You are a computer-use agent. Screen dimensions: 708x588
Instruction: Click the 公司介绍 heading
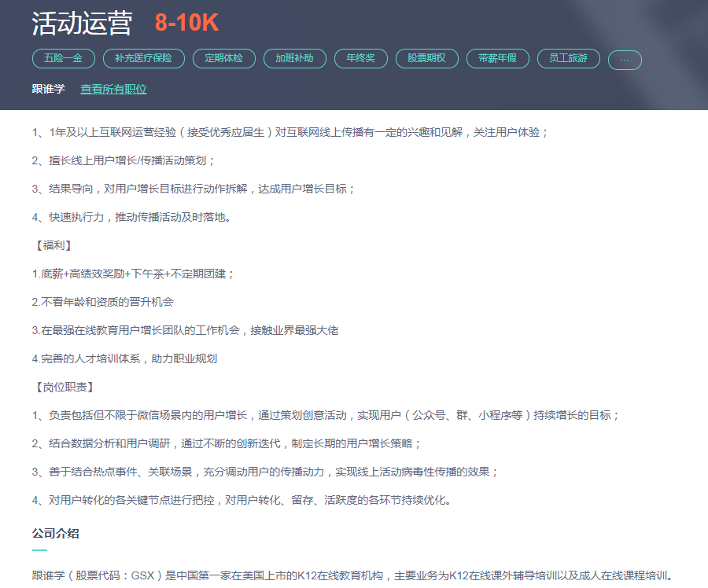[x=56, y=534]
